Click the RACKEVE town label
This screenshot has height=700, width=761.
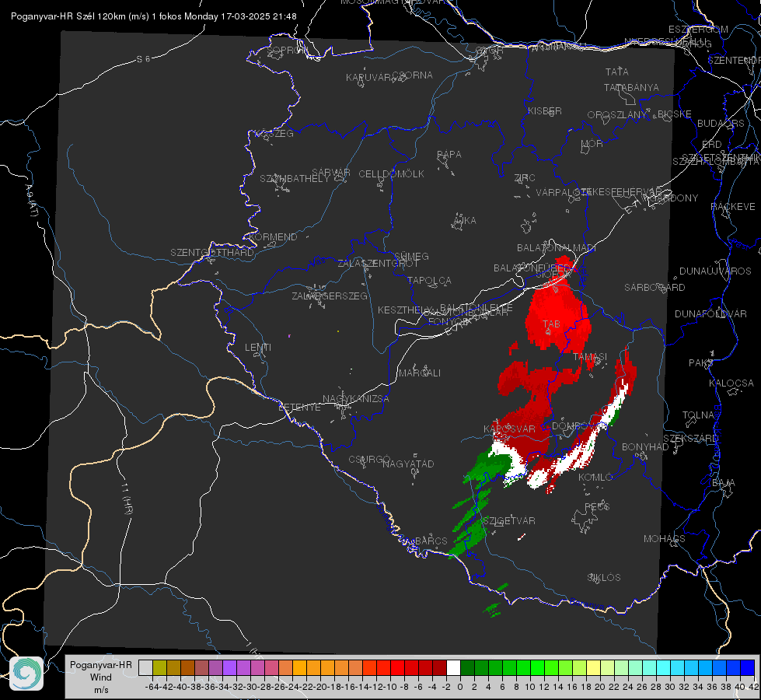[733, 207]
